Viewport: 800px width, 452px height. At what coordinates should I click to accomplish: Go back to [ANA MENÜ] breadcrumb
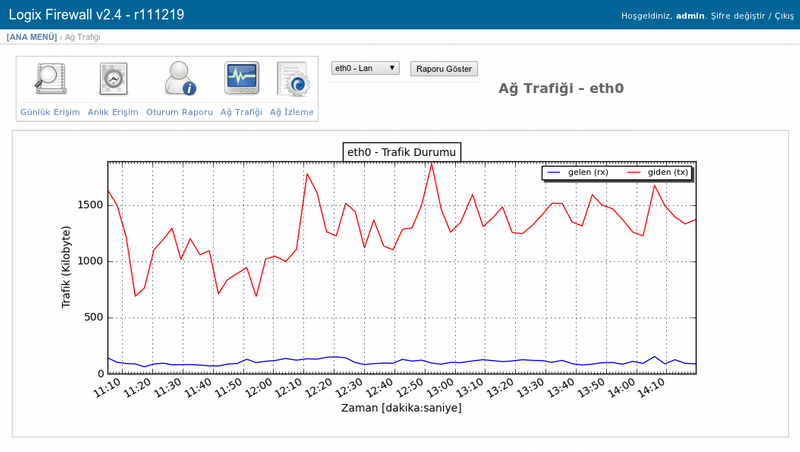(x=32, y=37)
